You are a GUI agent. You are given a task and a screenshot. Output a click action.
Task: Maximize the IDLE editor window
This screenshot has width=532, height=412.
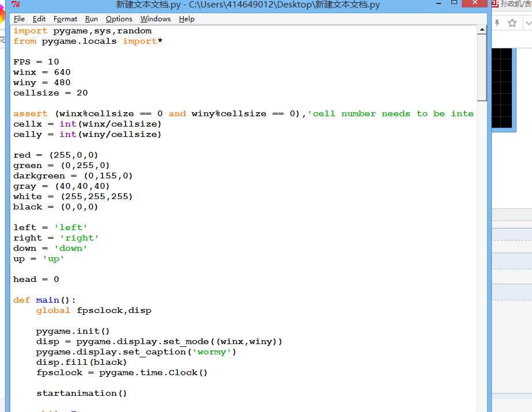454,3
